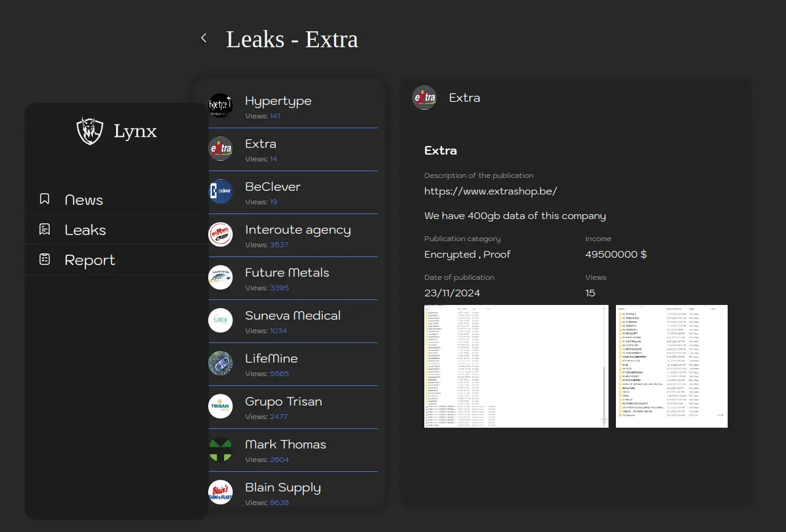
Task: Click the back arrow beside the page title
Action: (x=204, y=38)
